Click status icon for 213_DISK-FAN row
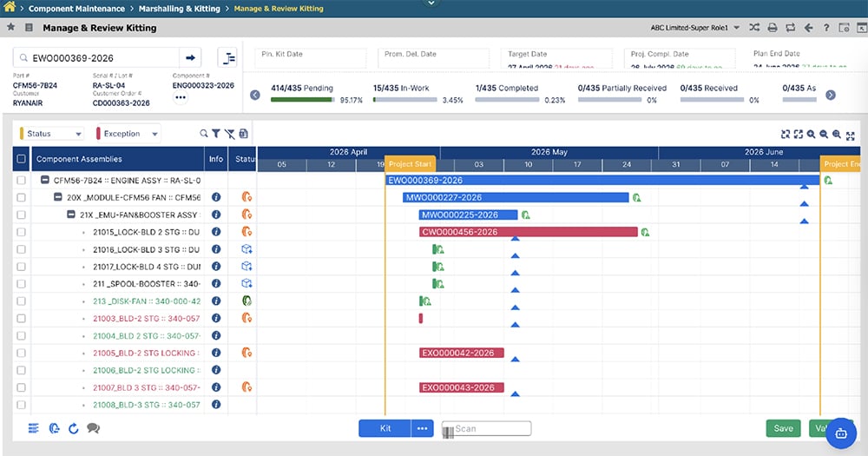 (x=247, y=301)
